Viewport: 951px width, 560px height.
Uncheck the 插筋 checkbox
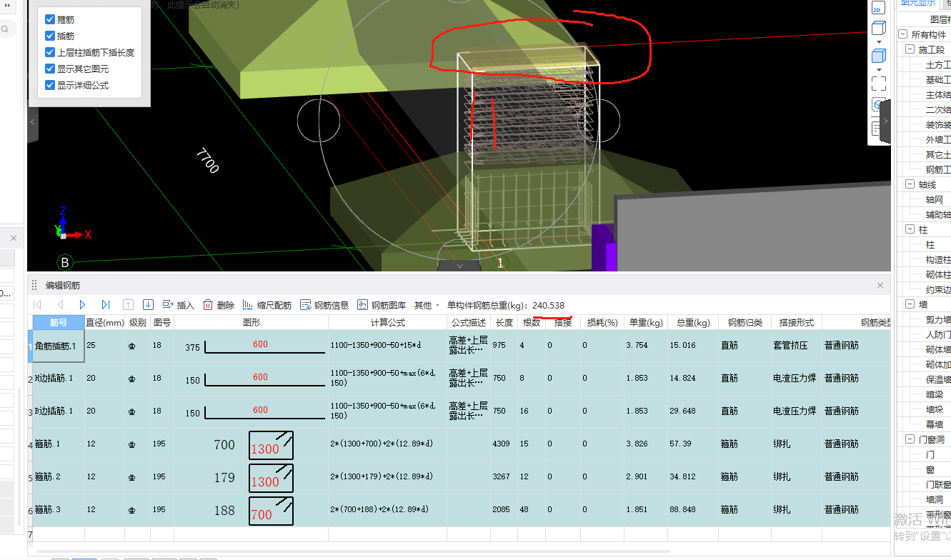[x=50, y=36]
